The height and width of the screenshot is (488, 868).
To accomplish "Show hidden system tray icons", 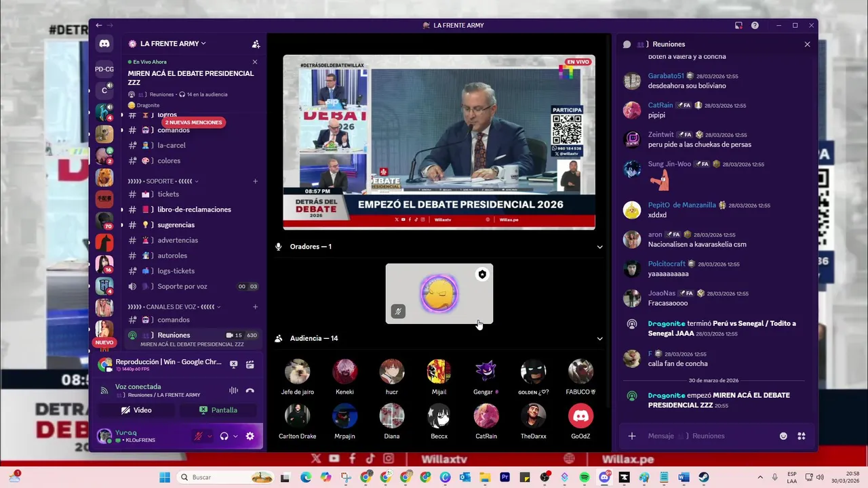I will click(x=759, y=477).
